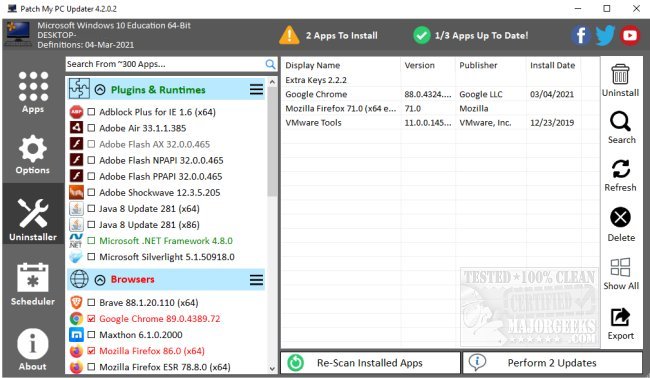The image size is (650, 378).
Task: Sort by Install Date column header
Action: click(553, 65)
